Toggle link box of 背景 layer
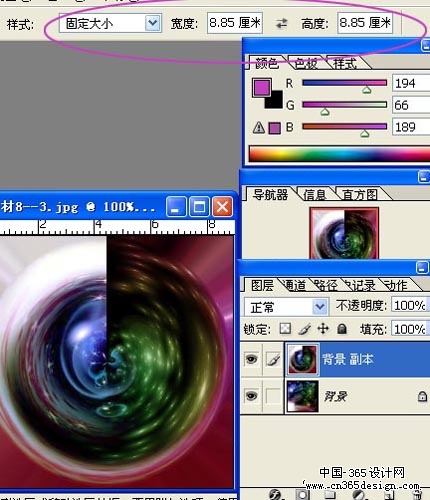 pyautogui.click(x=273, y=396)
